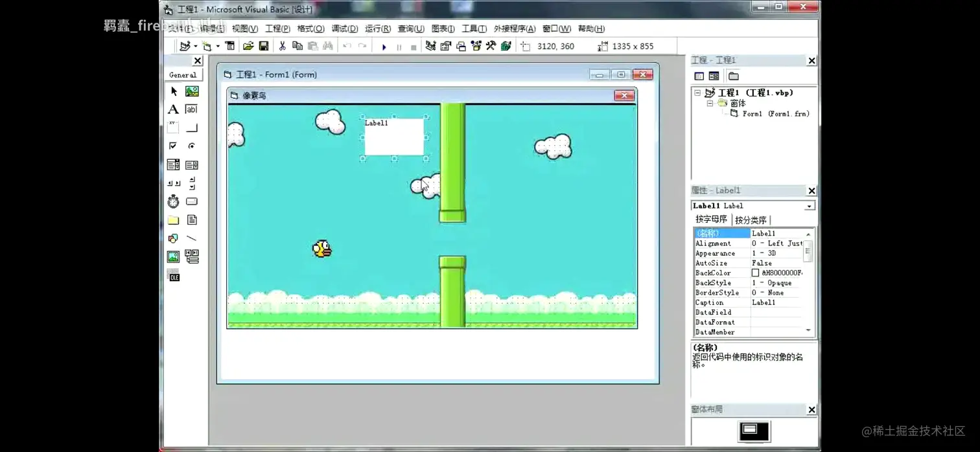Click the End (stop) toolbar button
This screenshot has width=980, height=452.
coord(414,47)
